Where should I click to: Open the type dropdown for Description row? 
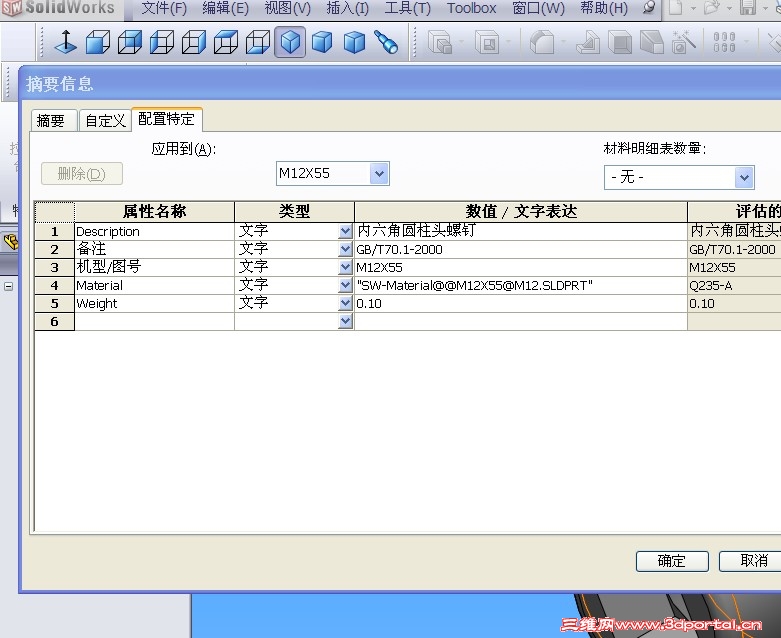point(345,231)
